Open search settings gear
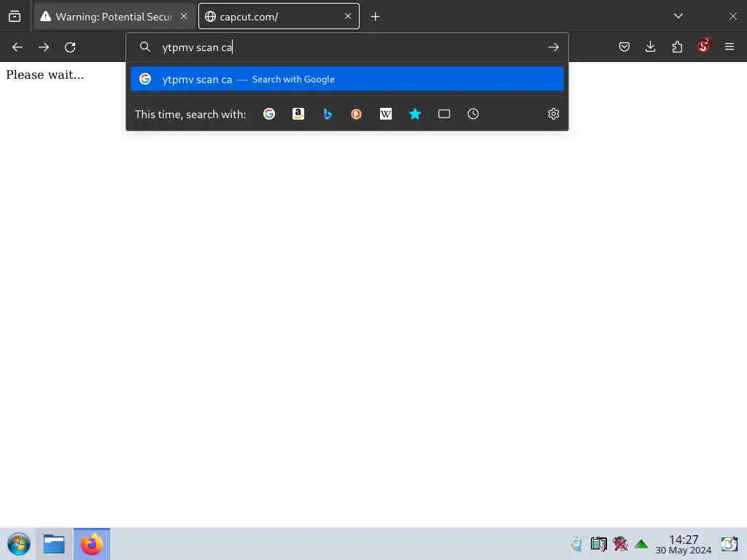The image size is (747, 560). [553, 114]
